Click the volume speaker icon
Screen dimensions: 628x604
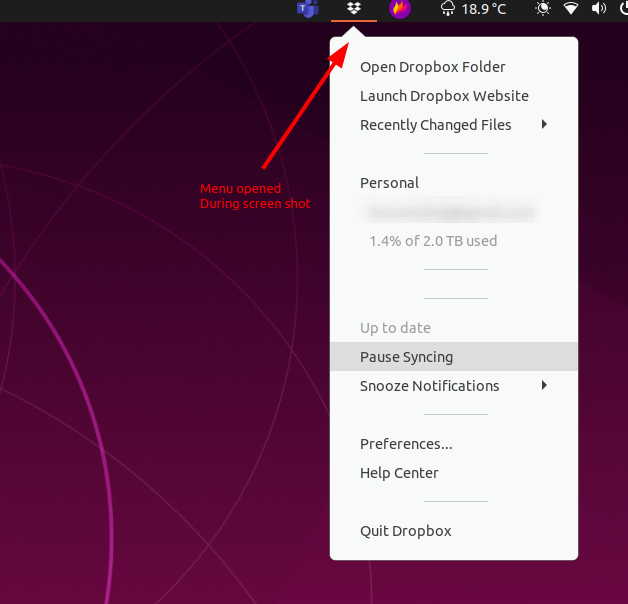coord(599,8)
